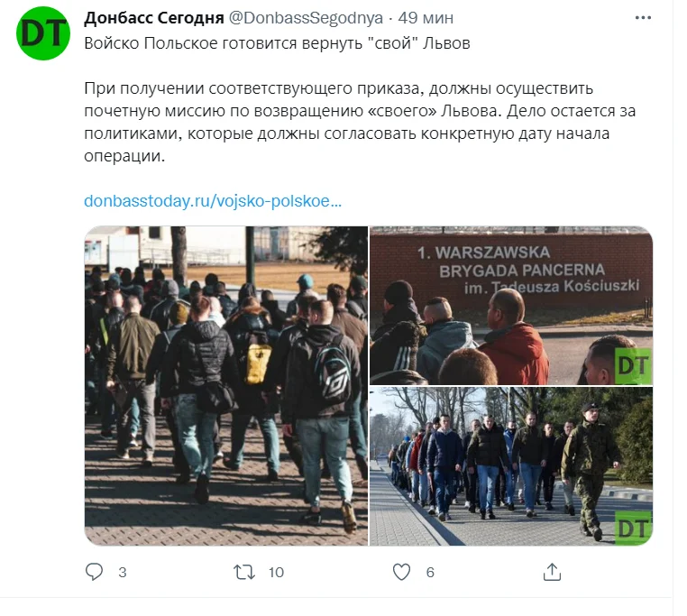Viewport: 687px width, 616px height.
Task: Click the @DonbassSegodnya handle
Action: click(306, 18)
